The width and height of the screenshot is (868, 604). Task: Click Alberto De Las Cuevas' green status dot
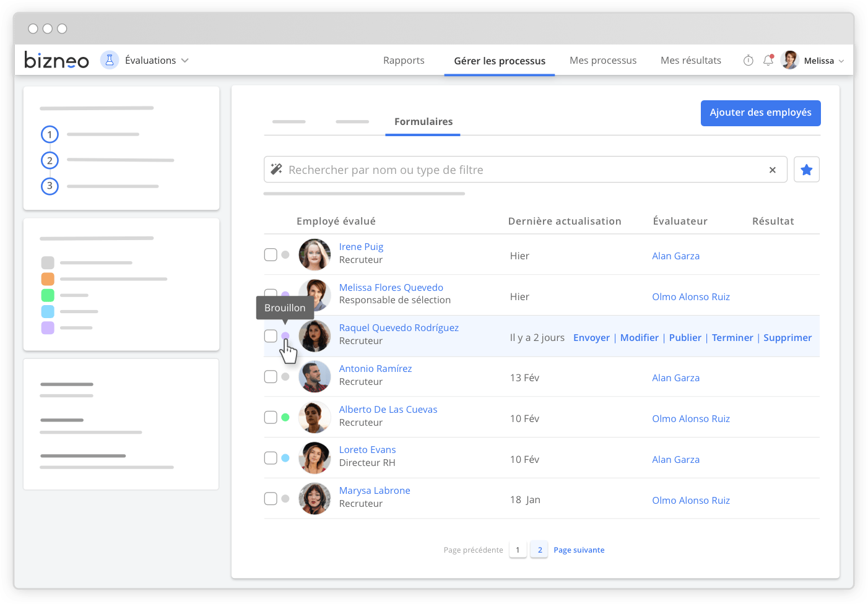tap(285, 417)
